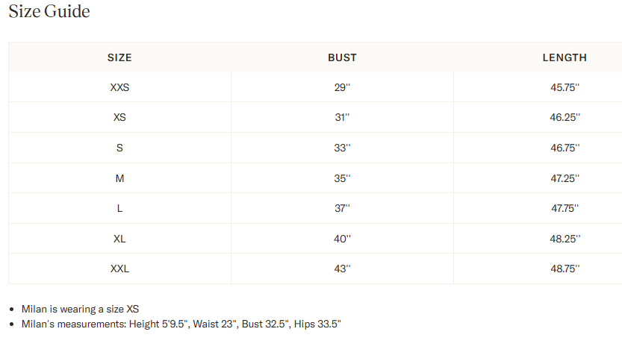Select the M size cell
Viewport: 622px width, 364px height.
119,178
